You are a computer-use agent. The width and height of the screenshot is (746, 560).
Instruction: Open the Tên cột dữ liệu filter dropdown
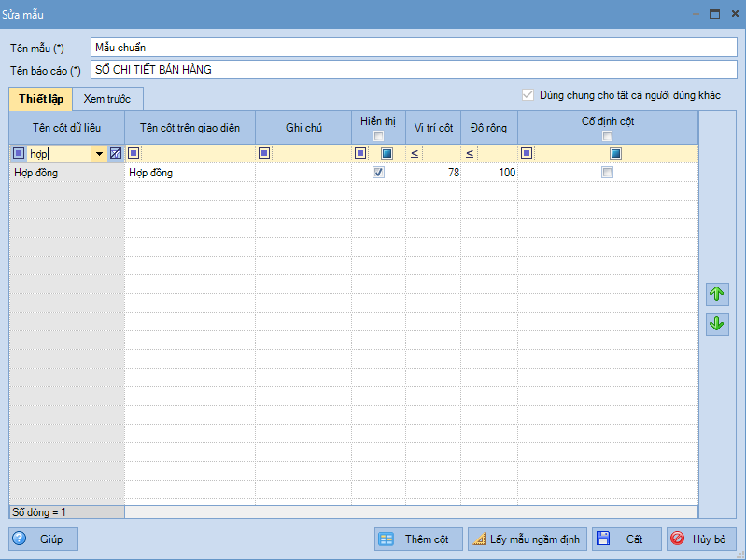(99, 154)
